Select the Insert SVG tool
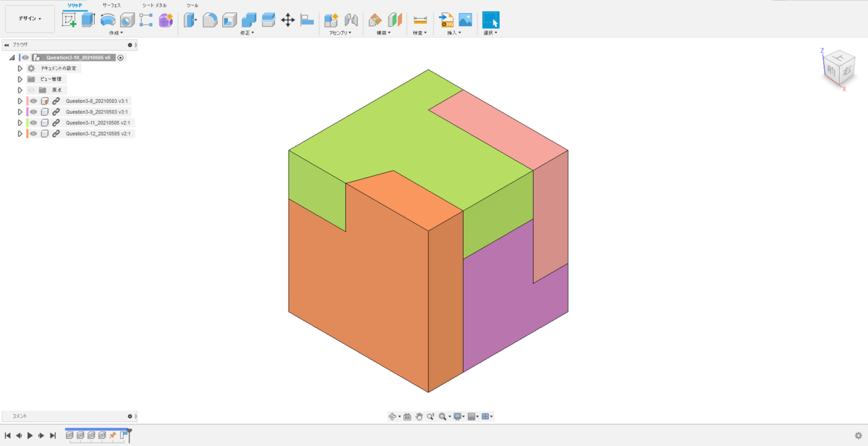Image resolution: width=868 pixels, height=446 pixels. [446, 20]
